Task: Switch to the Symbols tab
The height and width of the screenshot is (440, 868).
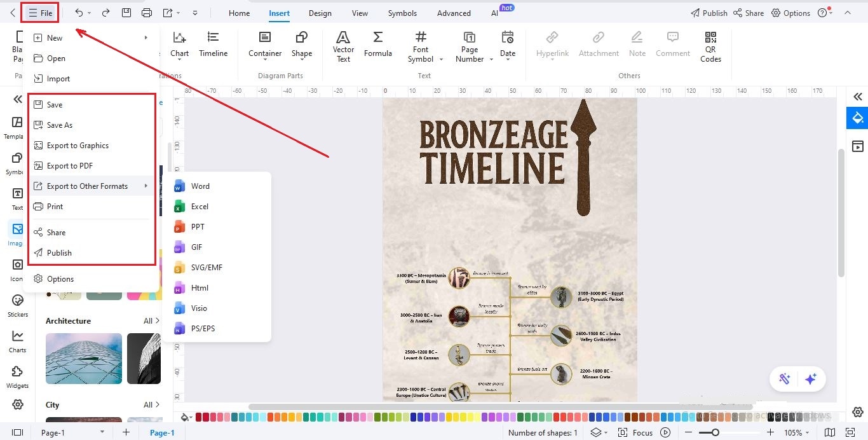Action: click(402, 13)
